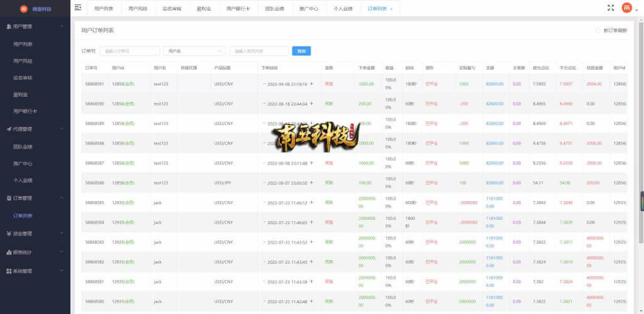Focus the search content input field

259,51
